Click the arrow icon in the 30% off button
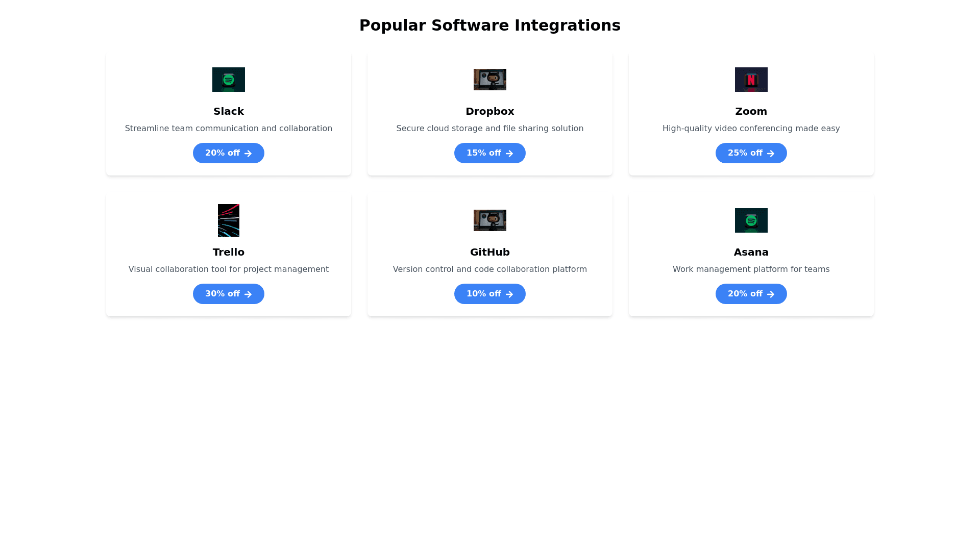The height and width of the screenshot is (551, 980). pyautogui.click(x=248, y=294)
